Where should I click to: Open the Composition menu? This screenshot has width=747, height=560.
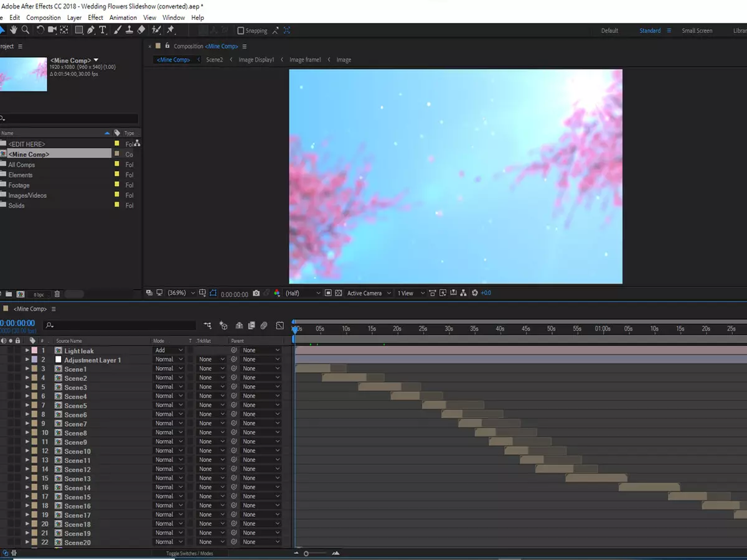point(44,18)
